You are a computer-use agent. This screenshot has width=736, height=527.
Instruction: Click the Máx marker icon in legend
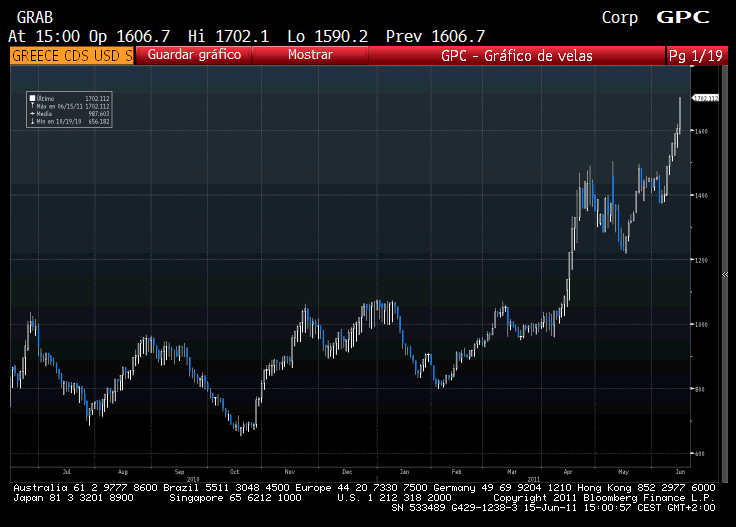(x=32, y=106)
